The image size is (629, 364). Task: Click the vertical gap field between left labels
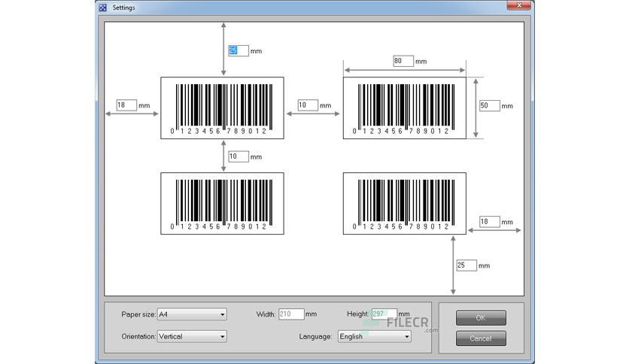tap(239, 156)
